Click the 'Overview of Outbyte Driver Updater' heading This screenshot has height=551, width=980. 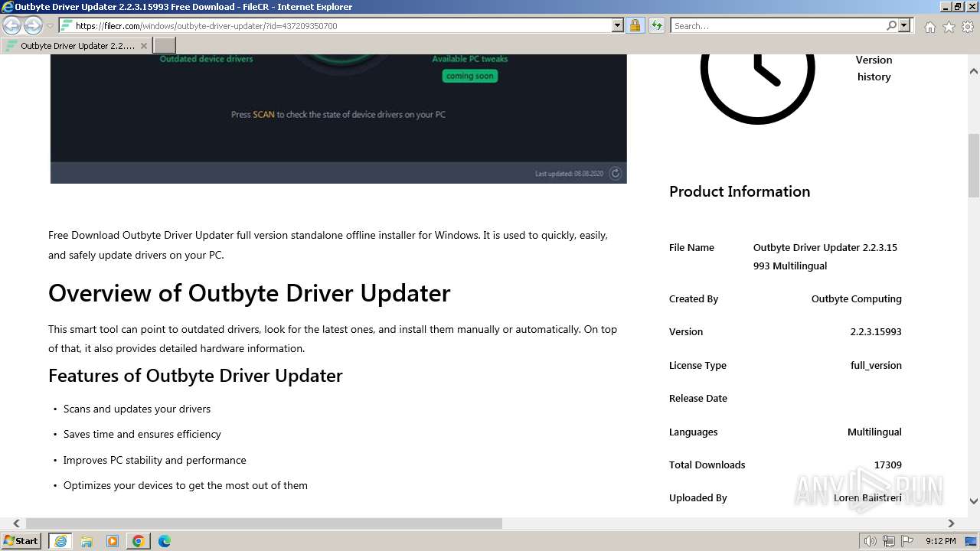(x=250, y=293)
